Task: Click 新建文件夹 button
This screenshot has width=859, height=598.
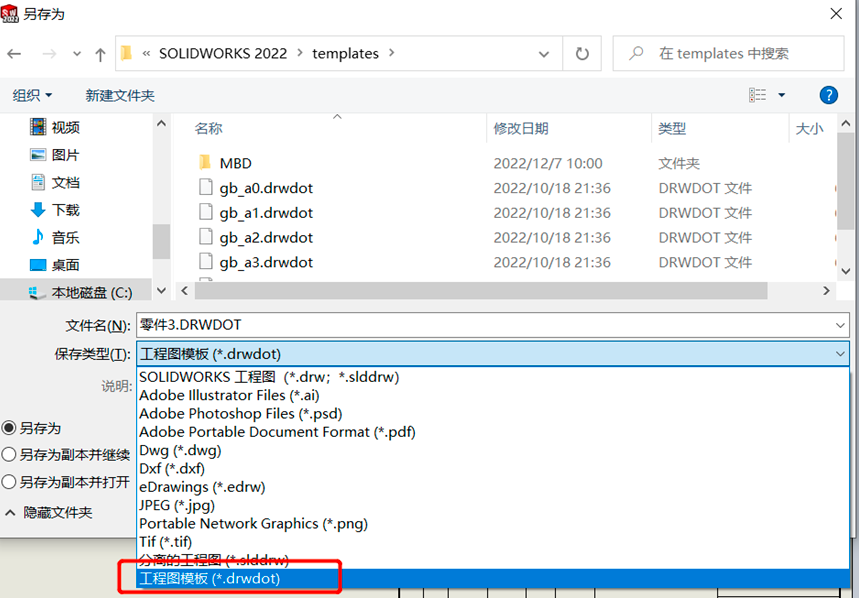Action: pyautogui.click(x=120, y=95)
